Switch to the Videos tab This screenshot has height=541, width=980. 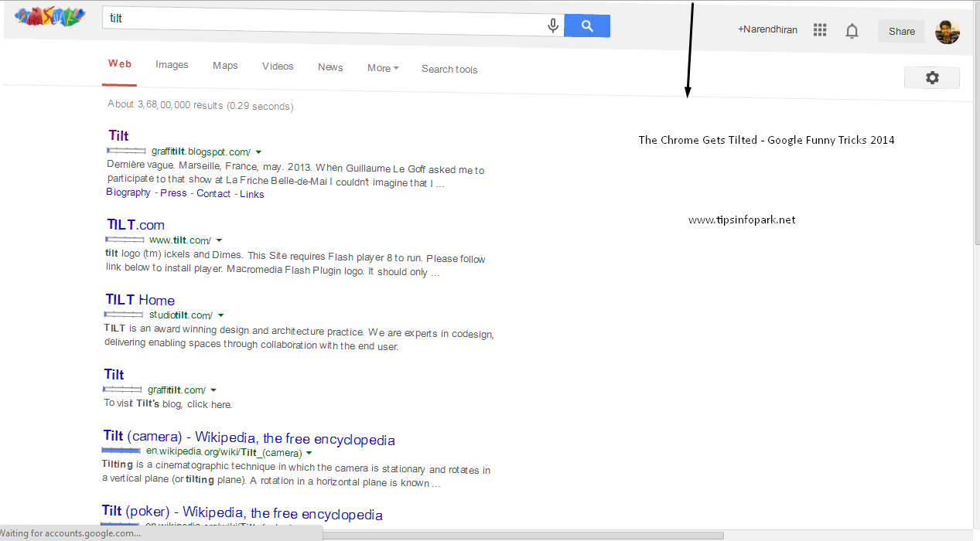click(x=278, y=66)
